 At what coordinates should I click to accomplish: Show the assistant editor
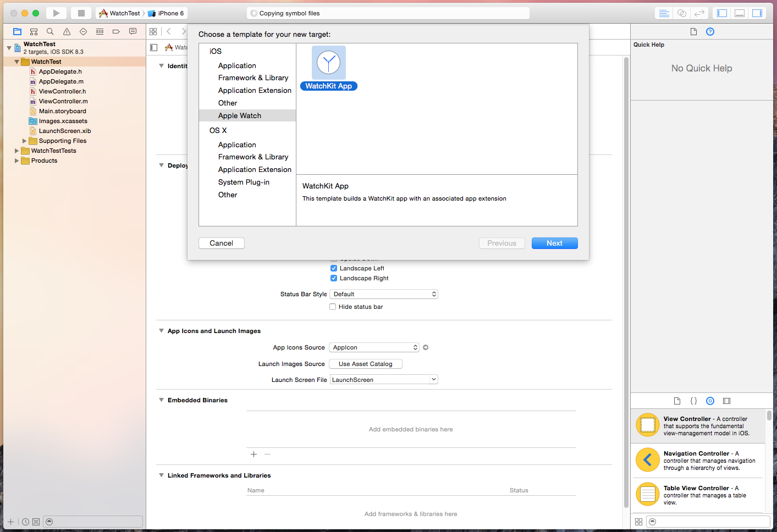(x=682, y=13)
